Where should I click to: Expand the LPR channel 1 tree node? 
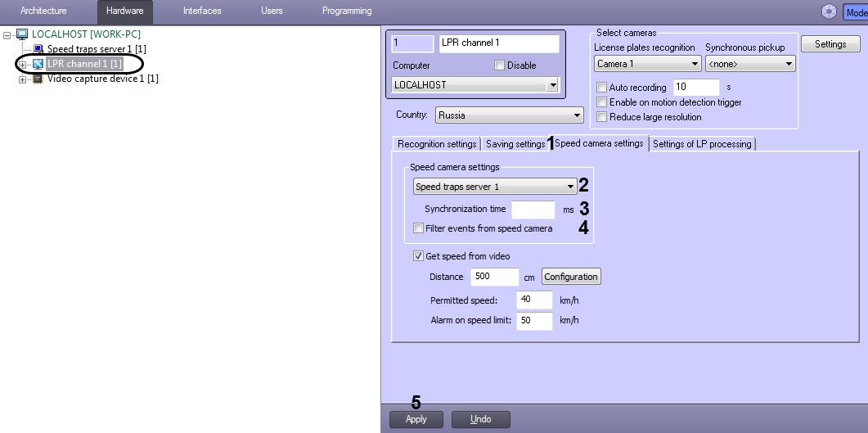pyautogui.click(x=23, y=65)
